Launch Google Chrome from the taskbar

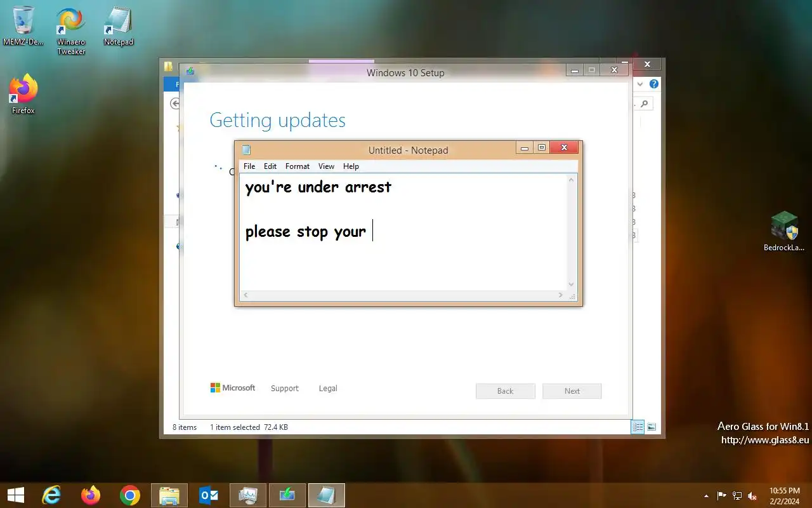[x=130, y=495]
